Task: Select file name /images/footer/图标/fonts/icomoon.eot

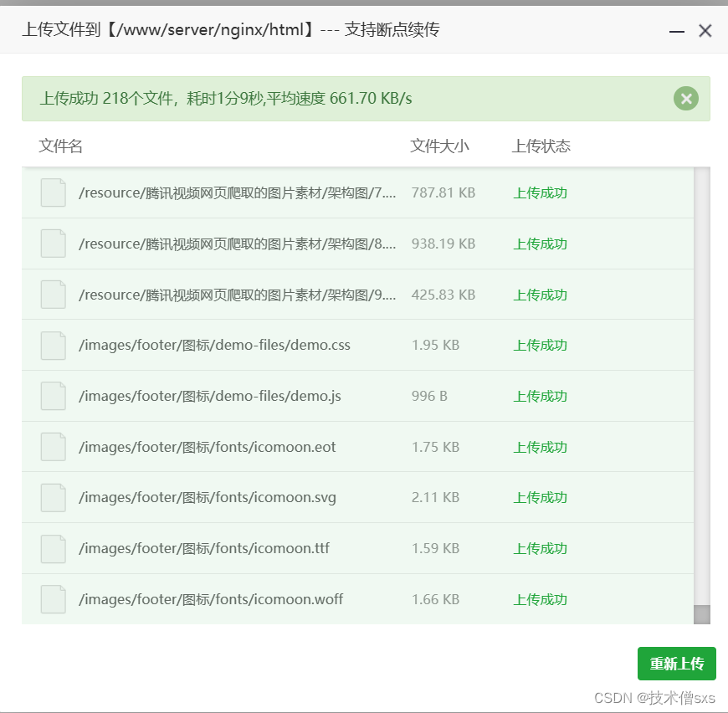Action: point(207,447)
